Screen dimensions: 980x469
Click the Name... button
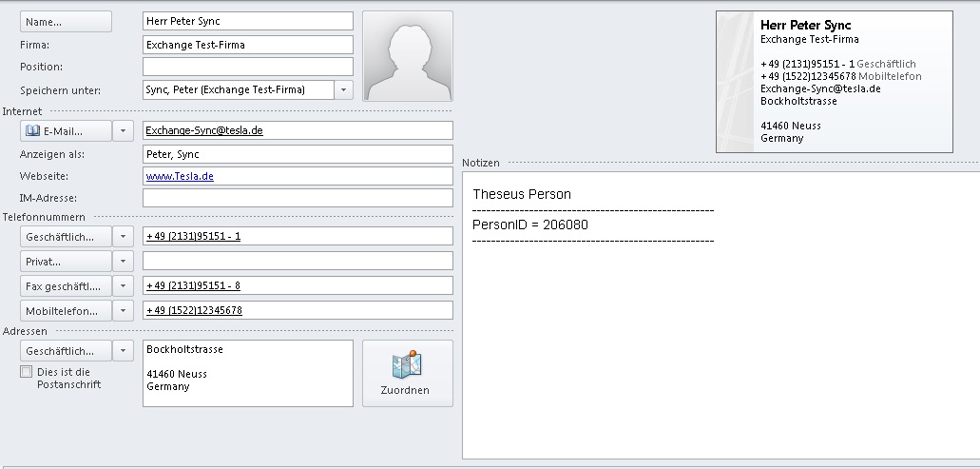[x=66, y=21]
